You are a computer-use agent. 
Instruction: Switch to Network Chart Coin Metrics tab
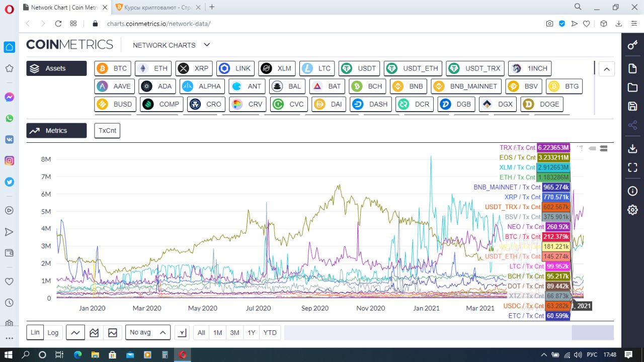pos(64,7)
